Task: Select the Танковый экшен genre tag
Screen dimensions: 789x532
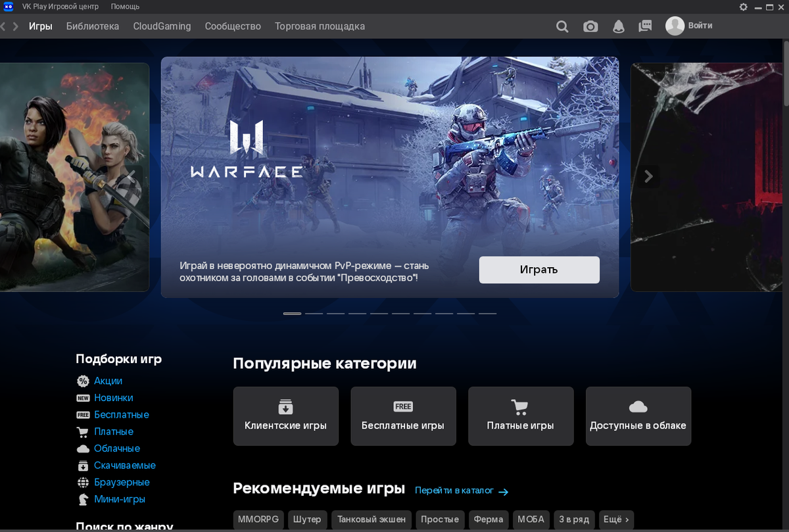Action: click(371, 520)
